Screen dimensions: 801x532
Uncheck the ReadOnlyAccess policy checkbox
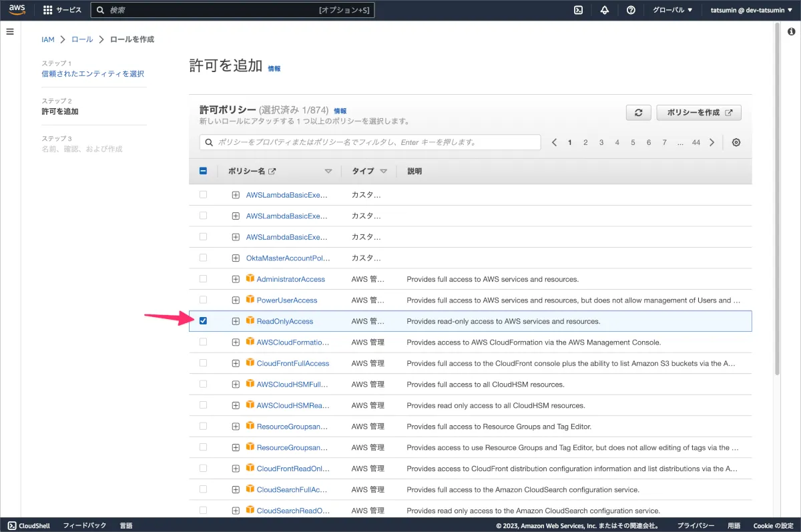[203, 321]
